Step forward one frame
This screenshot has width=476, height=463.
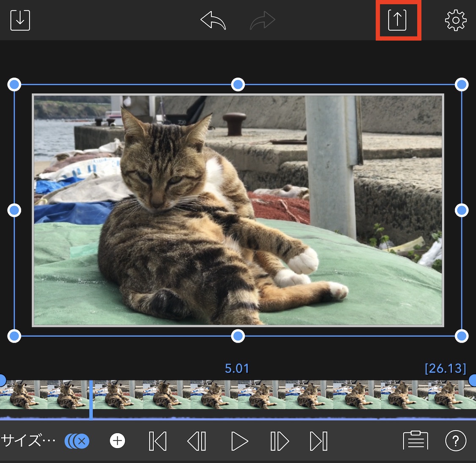coord(279,441)
